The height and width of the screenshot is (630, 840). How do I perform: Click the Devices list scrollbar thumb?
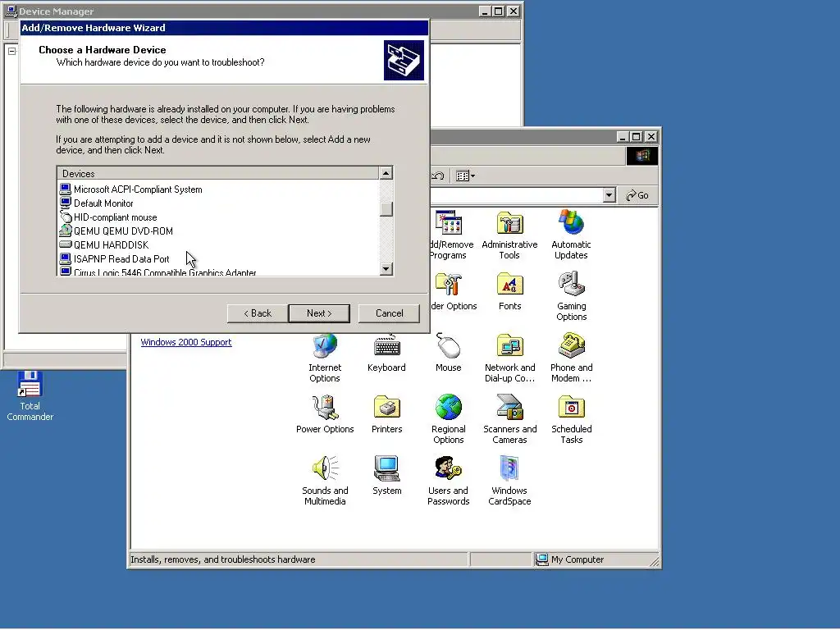tap(386, 209)
